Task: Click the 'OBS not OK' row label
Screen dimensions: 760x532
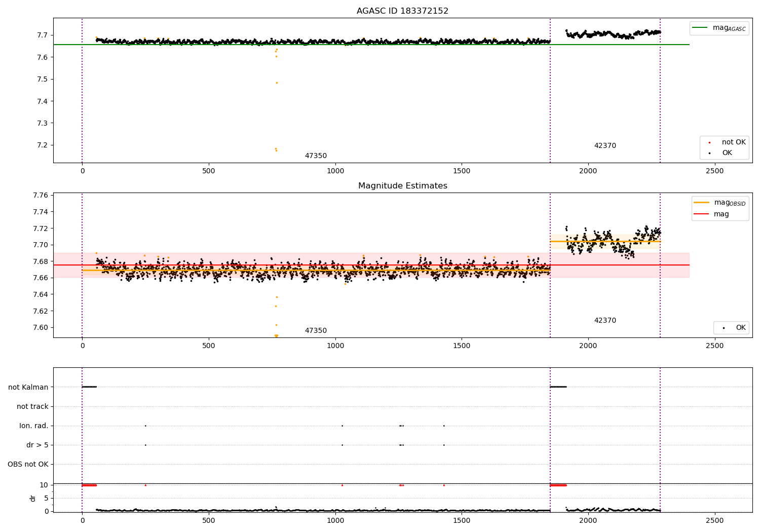Action: 28,465
